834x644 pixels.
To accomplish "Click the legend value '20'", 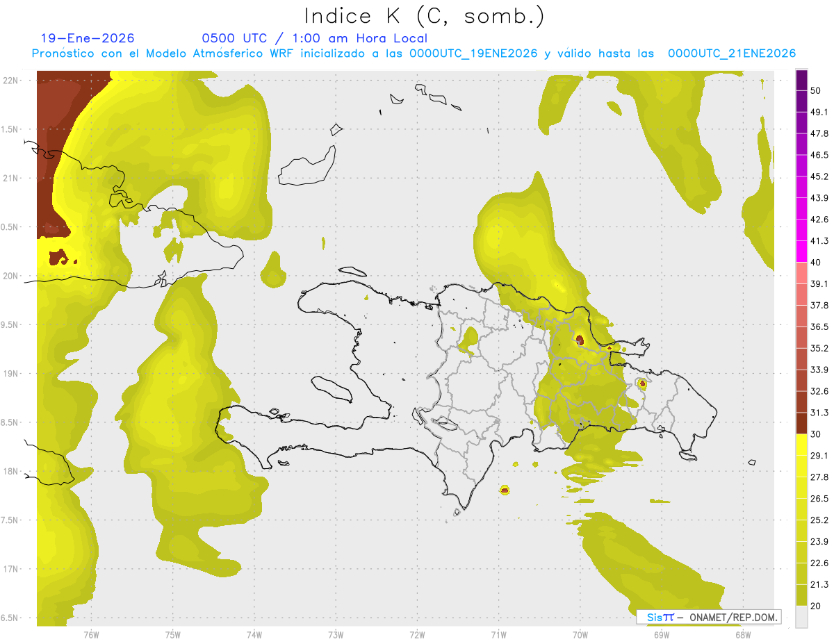I will click(816, 606).
